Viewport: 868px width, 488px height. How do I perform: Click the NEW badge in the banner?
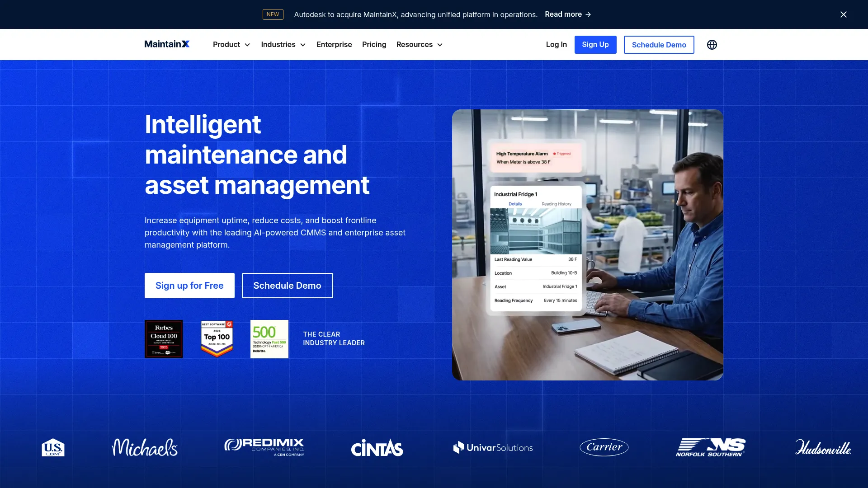coord(273,14)
